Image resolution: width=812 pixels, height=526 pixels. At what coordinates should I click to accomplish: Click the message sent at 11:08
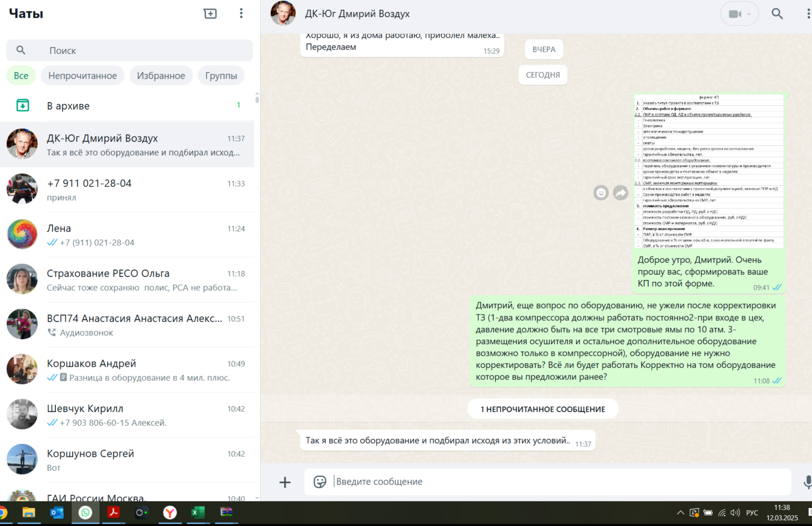(628, 341)
